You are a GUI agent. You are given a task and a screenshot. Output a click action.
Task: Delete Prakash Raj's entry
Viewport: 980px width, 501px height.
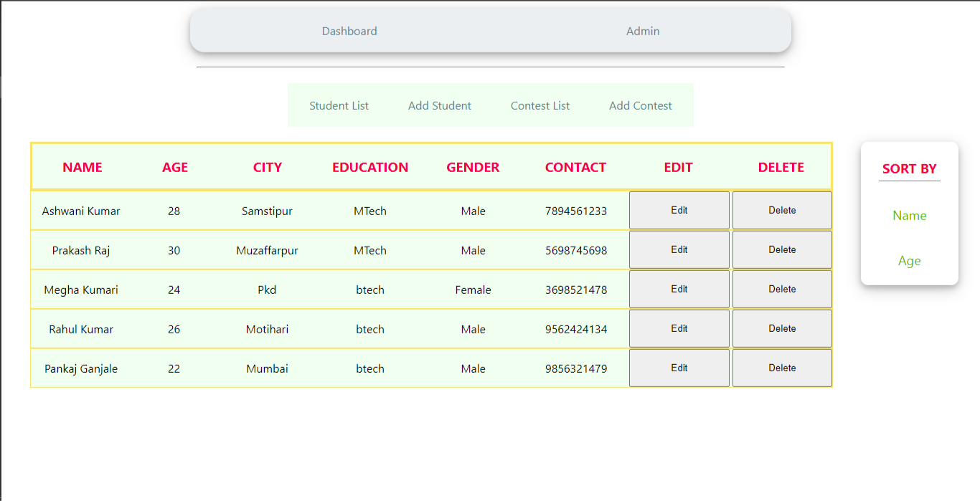click(x=781, y=249)
